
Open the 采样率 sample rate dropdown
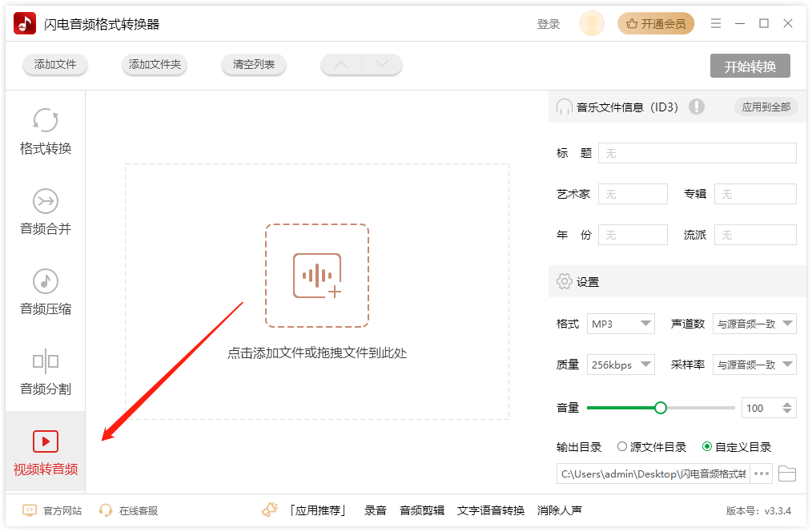(754, 365)
